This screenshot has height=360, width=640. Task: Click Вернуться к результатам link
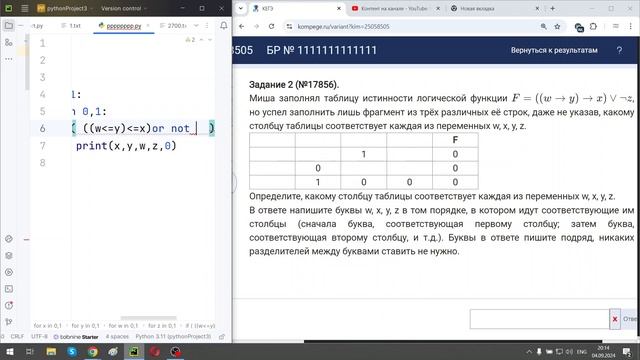click(x=554, y=50)
